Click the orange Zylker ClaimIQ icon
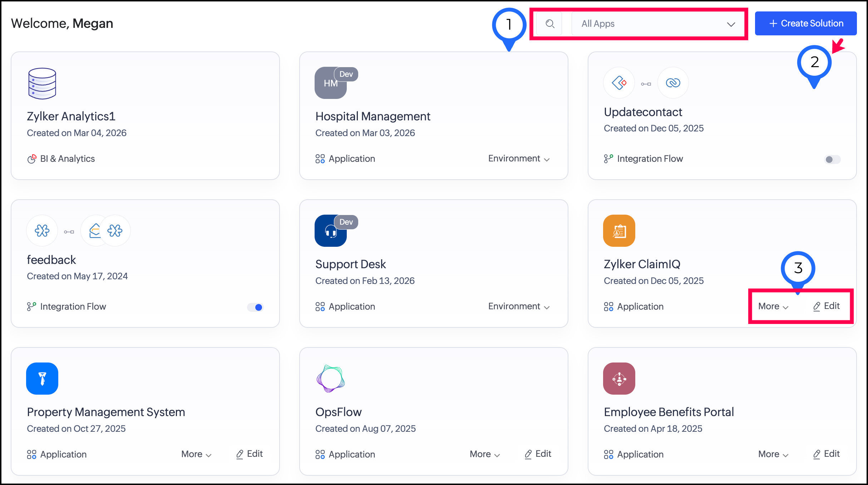 [619, 231]
